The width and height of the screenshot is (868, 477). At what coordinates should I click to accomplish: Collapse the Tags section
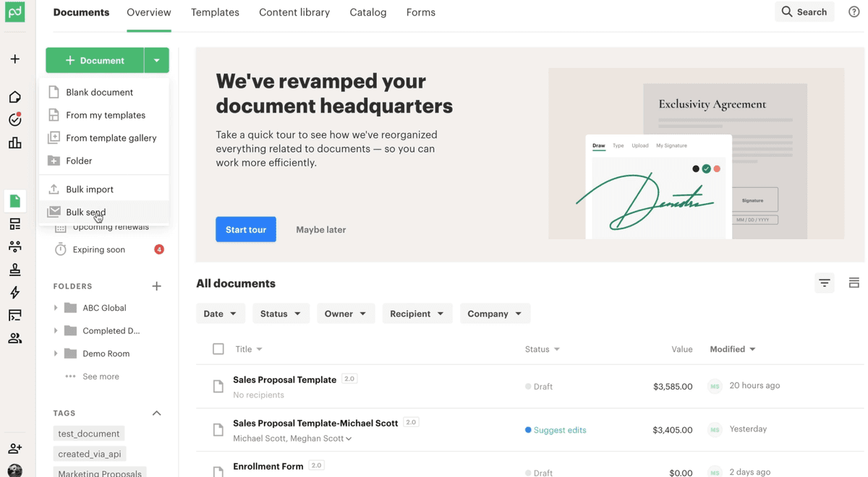pos(156,413)
